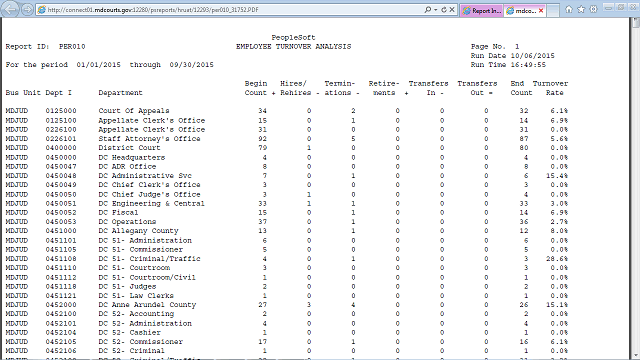
Task: Open a new tab
Action: pyautogui.click(x=553, y=11)
